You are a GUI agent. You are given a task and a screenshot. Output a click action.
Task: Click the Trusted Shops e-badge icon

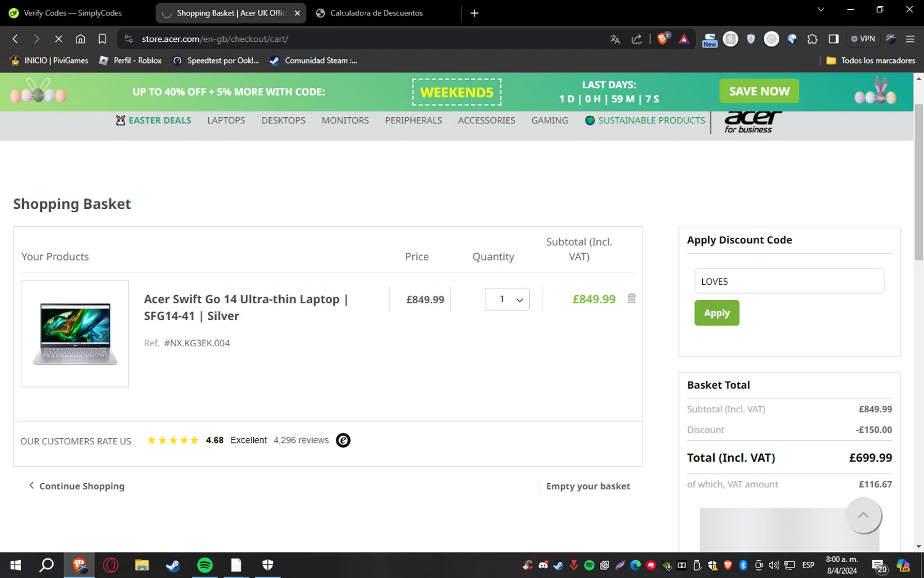coord(343,441)
